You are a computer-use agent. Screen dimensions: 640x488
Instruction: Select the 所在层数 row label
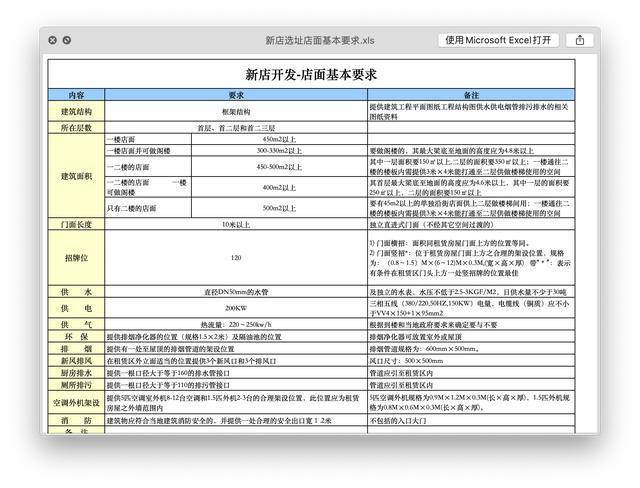[77, 128]
